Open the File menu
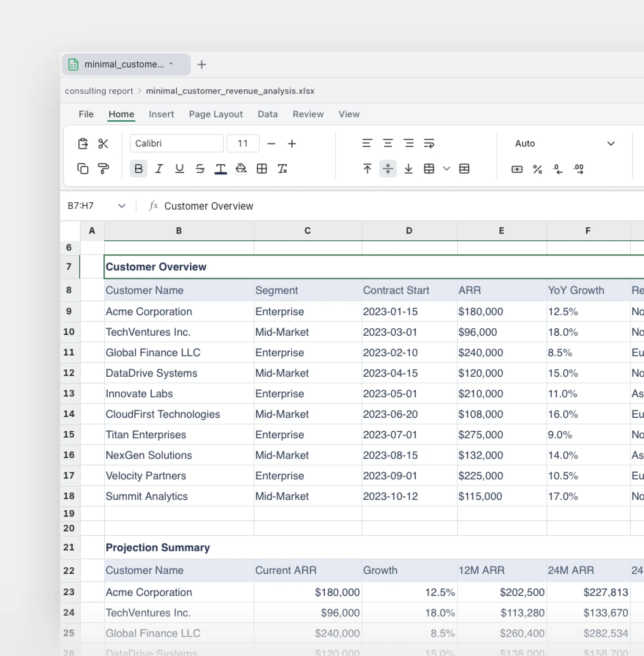This screenshot has height=656, width=644. point(86,114)
